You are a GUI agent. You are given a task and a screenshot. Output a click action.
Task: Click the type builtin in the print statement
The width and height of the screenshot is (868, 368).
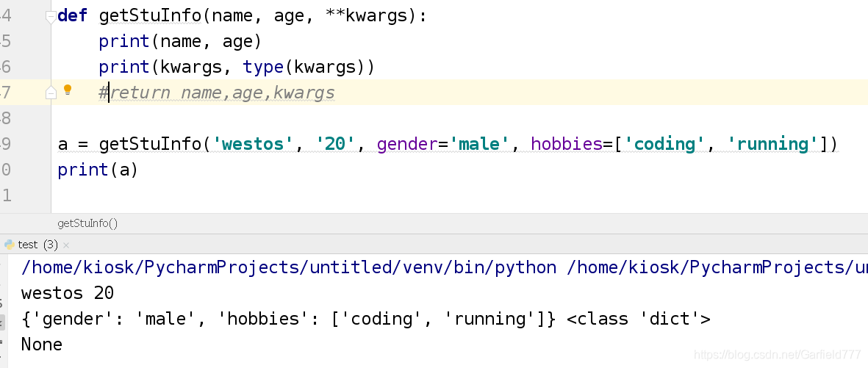tap(264, 68)
